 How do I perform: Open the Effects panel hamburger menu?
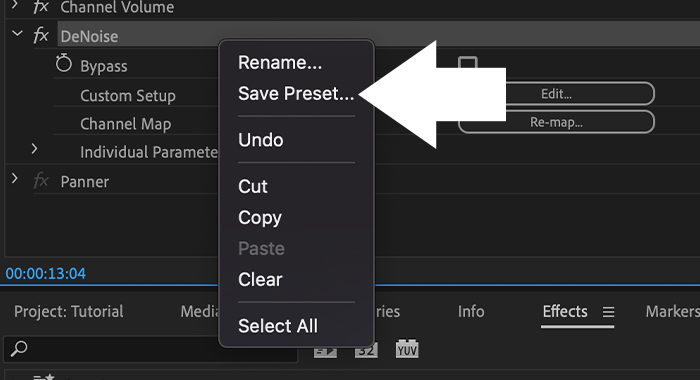[x=608, y=312]
